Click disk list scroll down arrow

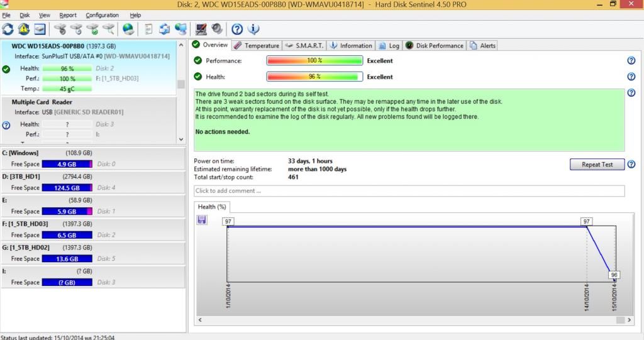point(180,139)
